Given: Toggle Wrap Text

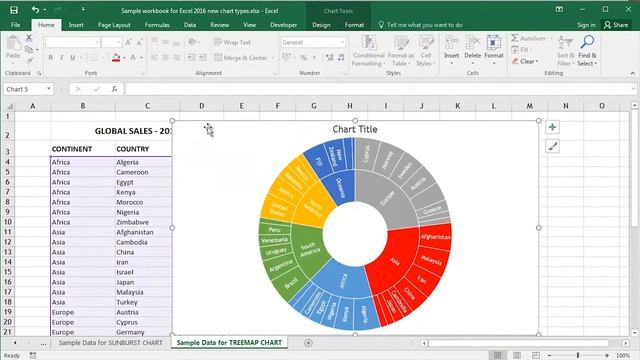Looking at the screenshot, I should point(232,42).
